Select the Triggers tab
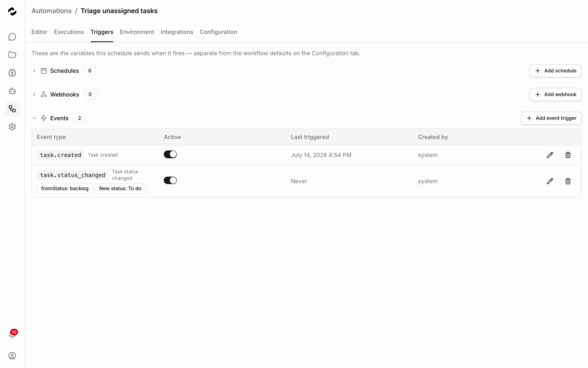 [102, 32]
